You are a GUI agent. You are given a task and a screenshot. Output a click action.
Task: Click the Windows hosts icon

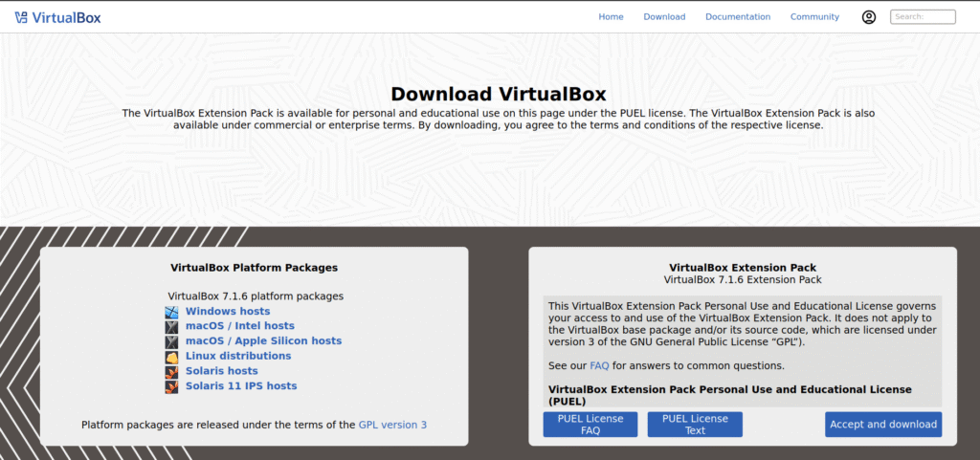[x=172, y=312]
